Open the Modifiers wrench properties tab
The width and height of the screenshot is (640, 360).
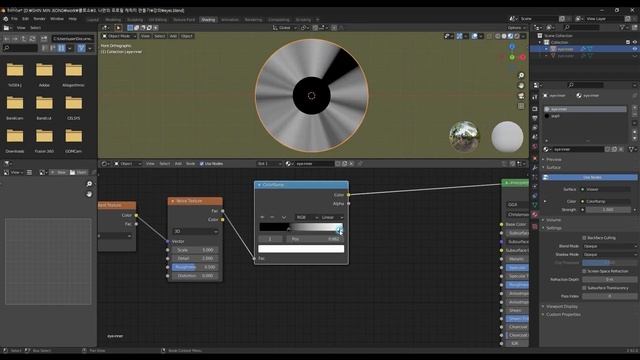coord(535,168)
